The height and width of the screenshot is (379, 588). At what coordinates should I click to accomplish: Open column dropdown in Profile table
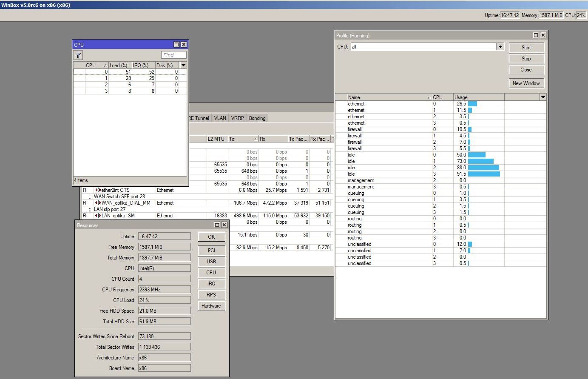543,97
